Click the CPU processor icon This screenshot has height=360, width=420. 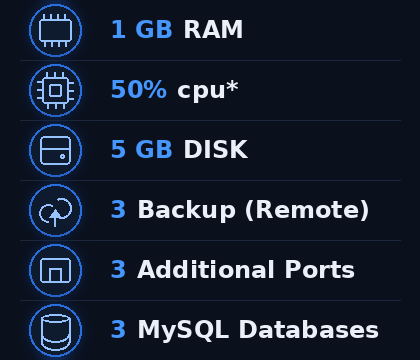(x=55, y=90)
